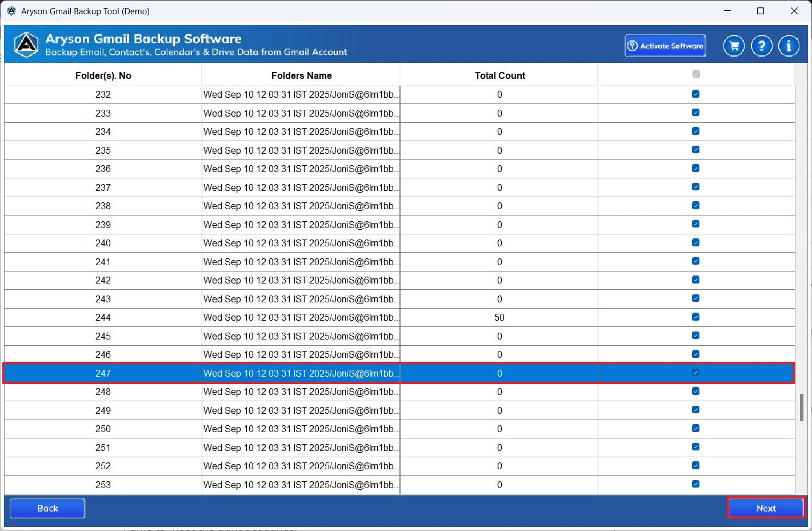Select folder number 242 cell
812x531 pixels.
tap(103, 280)
